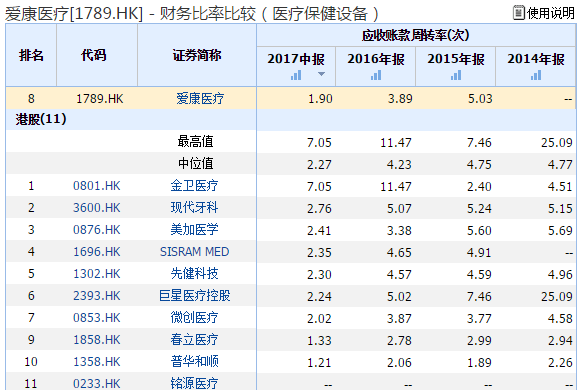Screen dimensions: 579x390
Task: Click median 2016 value 4.23
Action: [x=399, y=164]
